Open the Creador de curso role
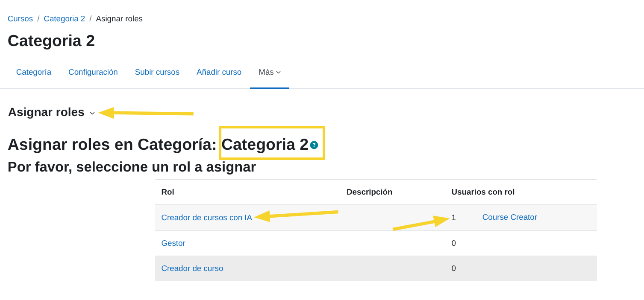Image resolution: width=644 pixels, height=300 pixels. pos(192,268)
